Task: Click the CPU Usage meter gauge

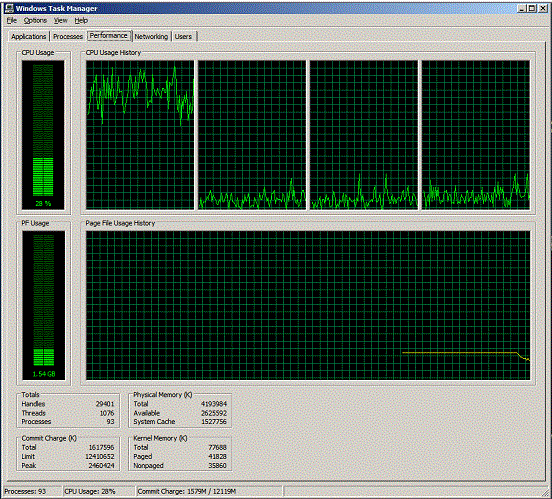Action: coord(43,135)
